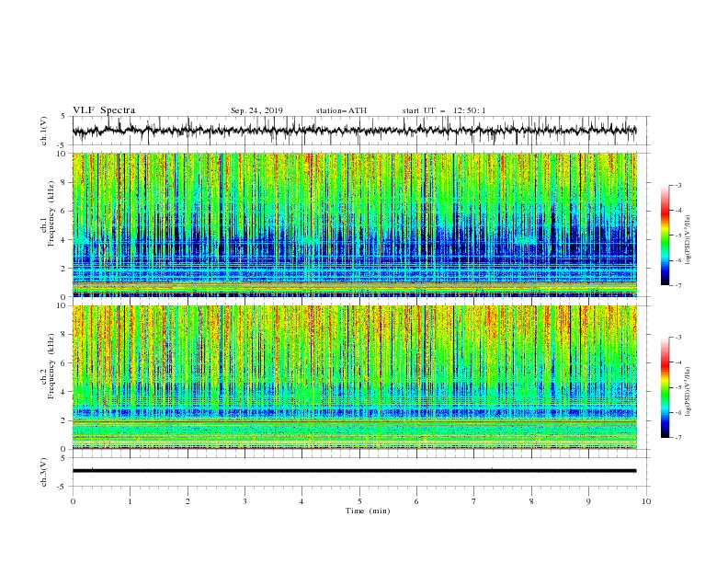Click inside the ch.2 spectrogram panel
This screenshot has width=728, height=563.
[354, 377]
